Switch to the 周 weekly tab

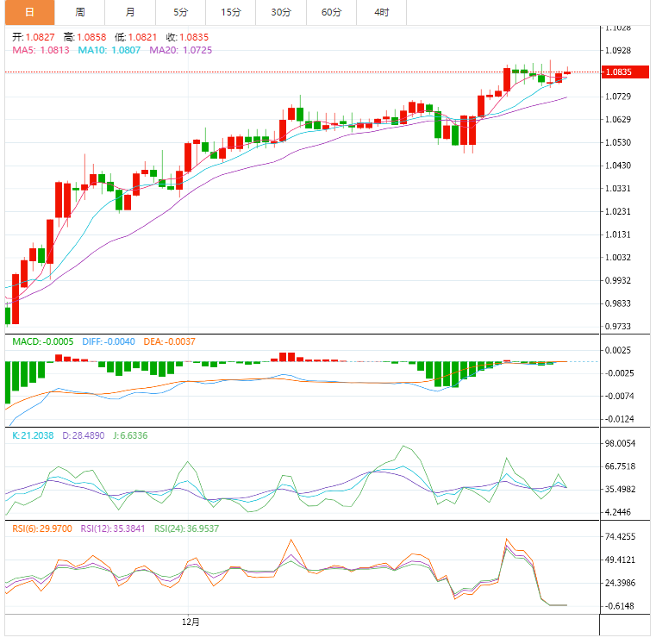[x=80, y=12]
